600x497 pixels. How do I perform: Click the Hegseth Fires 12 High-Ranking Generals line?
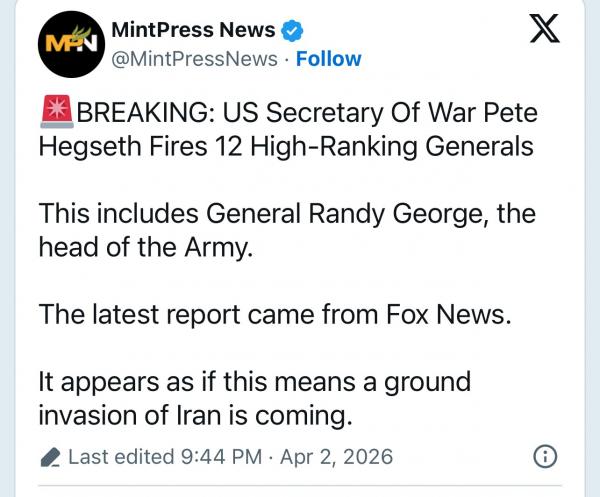tap(285, 147)
